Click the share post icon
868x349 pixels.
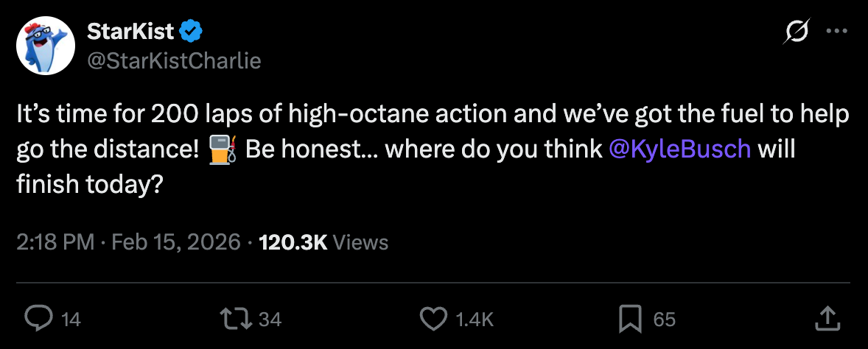tap(828, 318)
